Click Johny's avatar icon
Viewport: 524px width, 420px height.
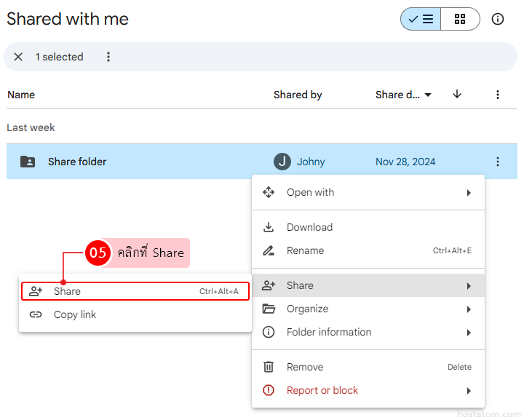tap(282, 162)
